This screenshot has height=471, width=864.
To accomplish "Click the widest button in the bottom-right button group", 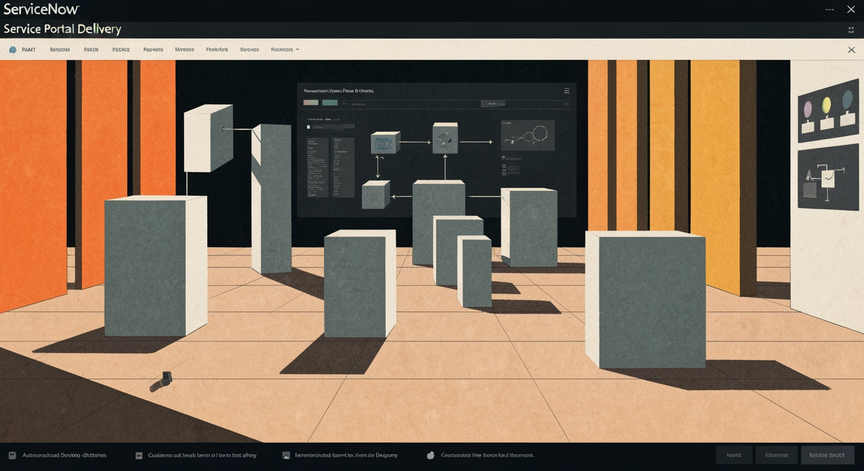I will pyautogui.click(x=827, y=456).
